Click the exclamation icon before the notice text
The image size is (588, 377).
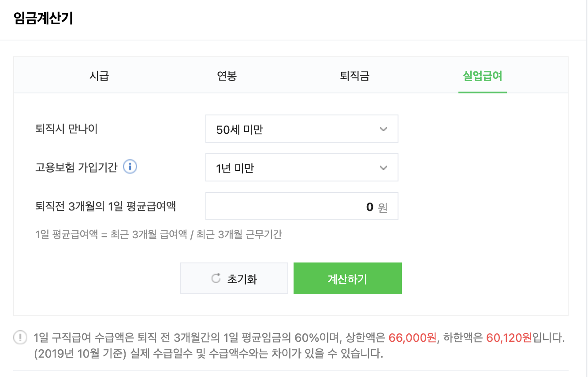(x=20, y=337)
